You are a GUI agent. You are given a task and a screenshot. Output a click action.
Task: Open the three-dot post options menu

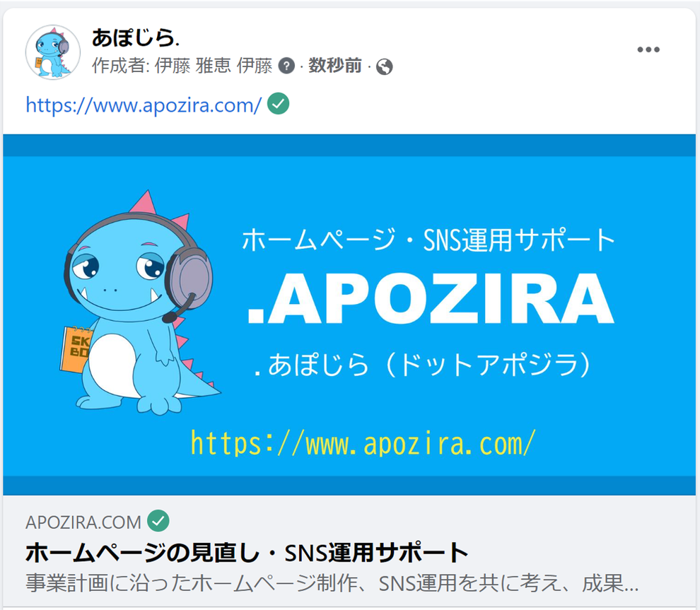click(x=648, y=49)
